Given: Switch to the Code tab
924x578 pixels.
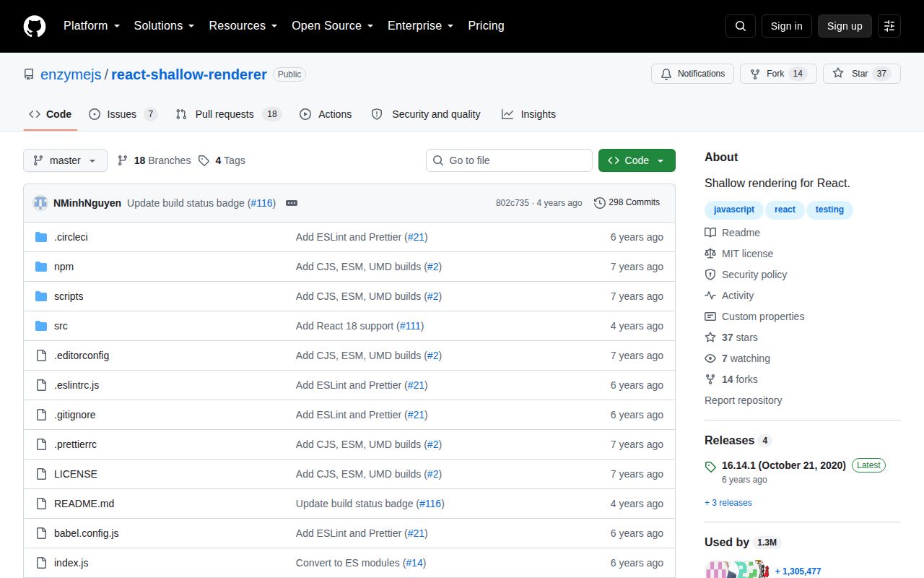Looking at the screenshot, I should pyautogui.click(x=51, y=114).
